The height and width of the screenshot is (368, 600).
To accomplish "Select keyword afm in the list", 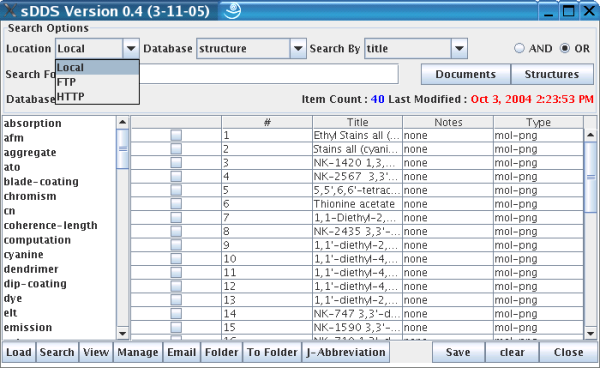I will click(x=14, y=138).
